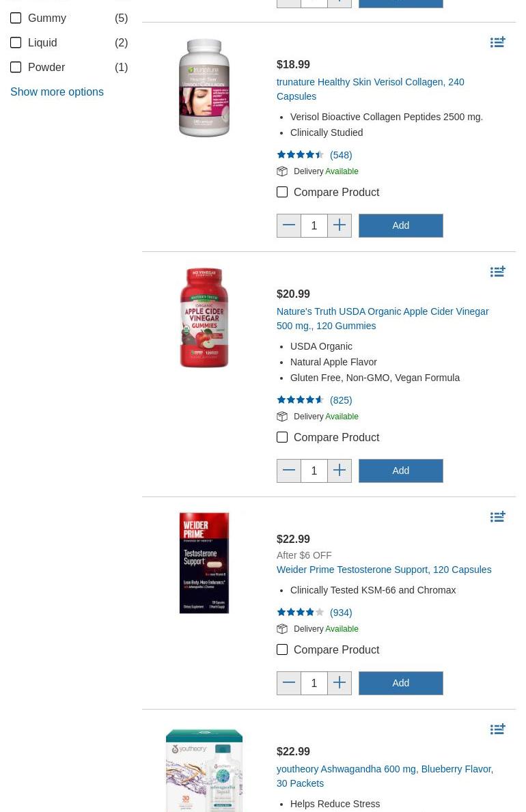The width and height of the screenshot is (526, 812).
Task: Click the Weider Prime product image
Action: coord(204,563)
